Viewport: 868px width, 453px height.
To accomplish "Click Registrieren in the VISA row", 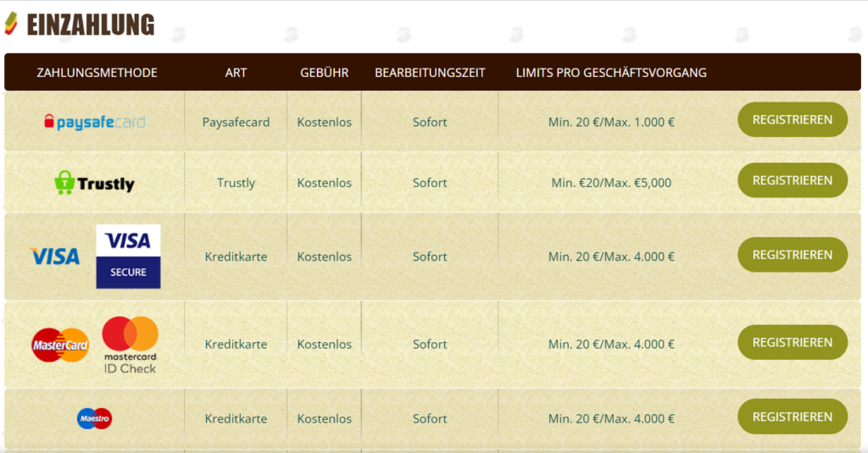I will (793, 254).
